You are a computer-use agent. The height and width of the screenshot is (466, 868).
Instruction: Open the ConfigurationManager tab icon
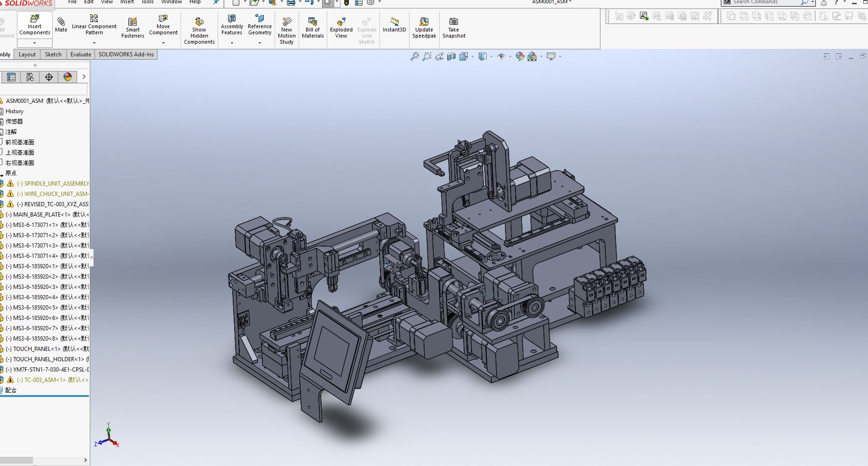pos(30,77)
